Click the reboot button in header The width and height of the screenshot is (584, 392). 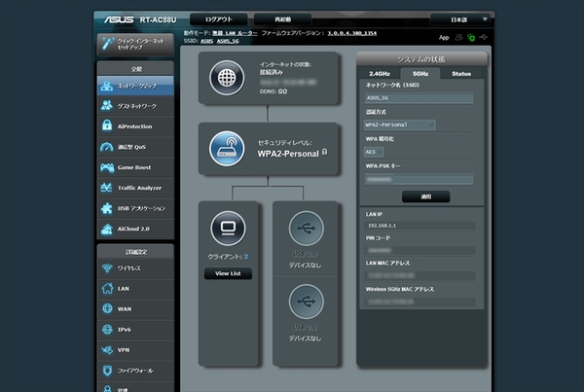click(x=282, y=19)
